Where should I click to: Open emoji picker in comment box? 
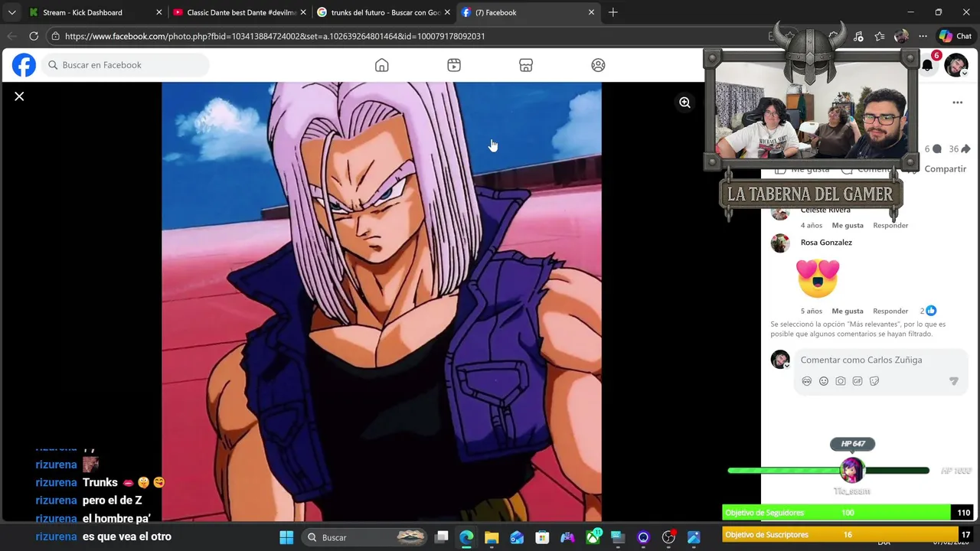tap(824, 381)
